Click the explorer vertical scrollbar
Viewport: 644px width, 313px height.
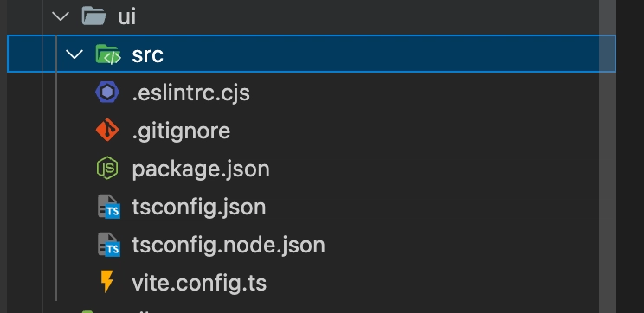pos(607,156)
